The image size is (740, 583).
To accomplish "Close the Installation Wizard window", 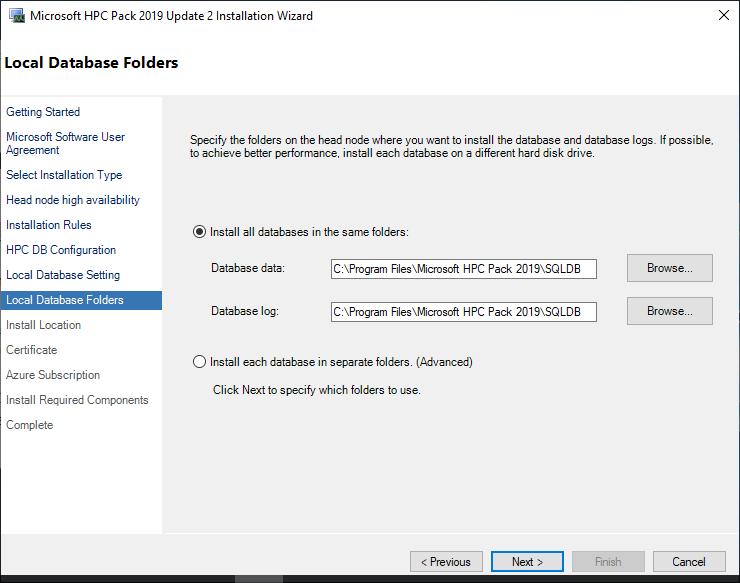I will pos(723,15).
